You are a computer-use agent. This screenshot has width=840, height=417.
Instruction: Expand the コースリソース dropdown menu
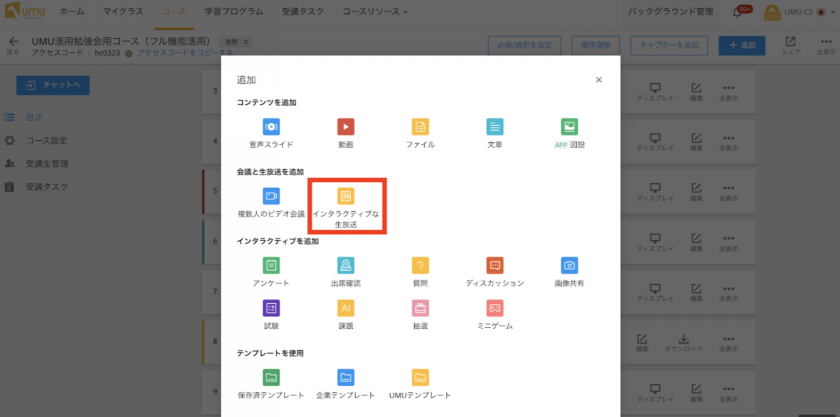tap(375, 11)
